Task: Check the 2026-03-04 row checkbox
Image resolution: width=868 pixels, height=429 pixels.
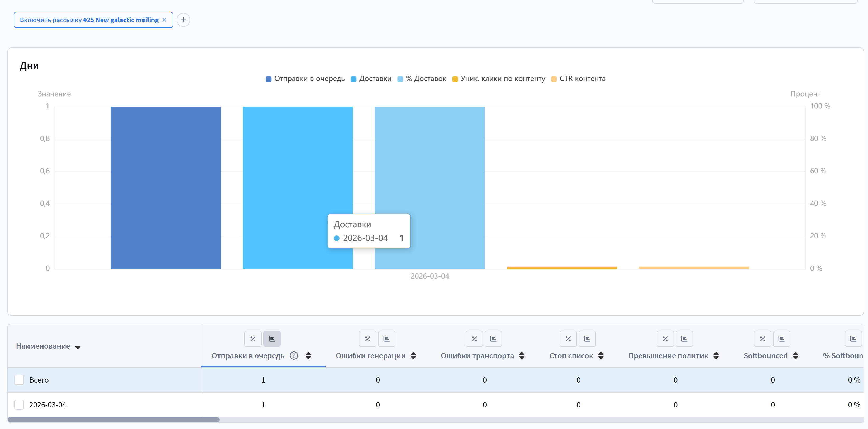Action: tap(19, 405)
